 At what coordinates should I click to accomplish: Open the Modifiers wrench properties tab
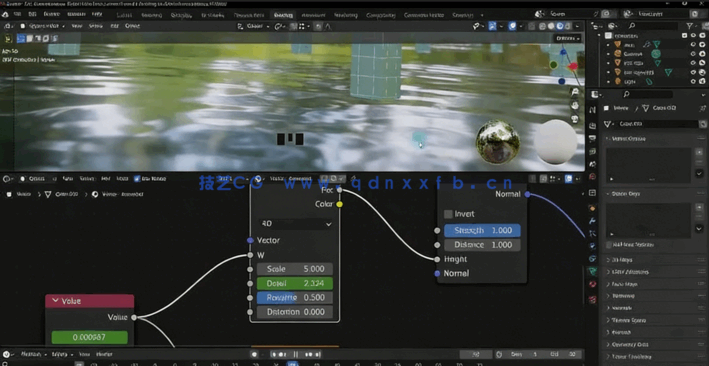click(x=593, y=221)
